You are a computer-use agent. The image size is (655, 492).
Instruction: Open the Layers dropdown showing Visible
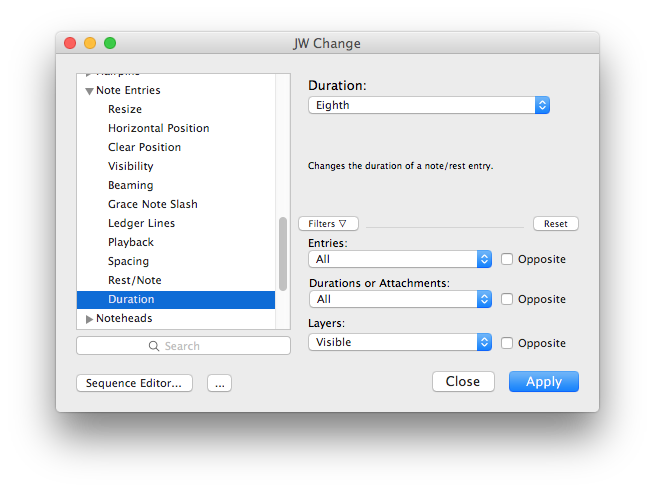[x=399, y=342]
